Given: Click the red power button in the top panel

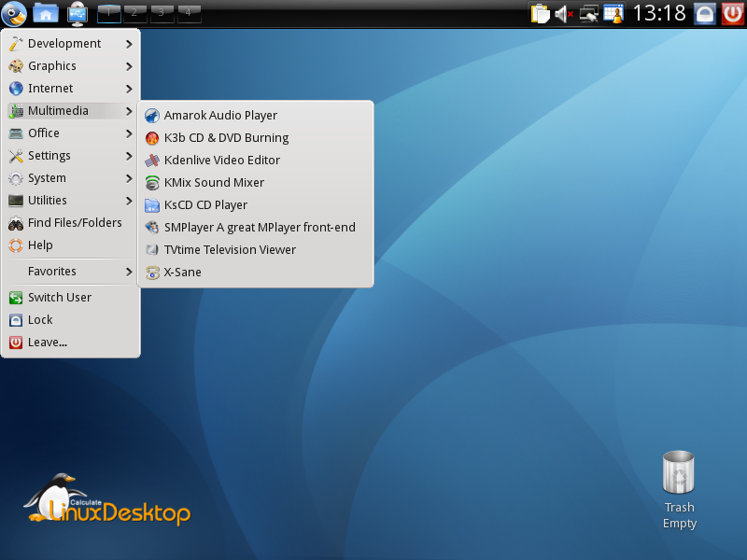Looking at the screenshot, I should pyautogui.click(x=732, y=14).
